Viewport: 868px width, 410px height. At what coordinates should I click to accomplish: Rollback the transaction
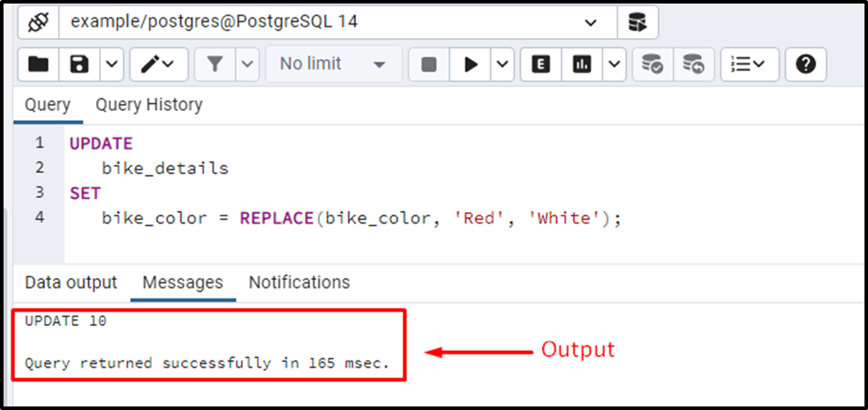coord(694,65)
